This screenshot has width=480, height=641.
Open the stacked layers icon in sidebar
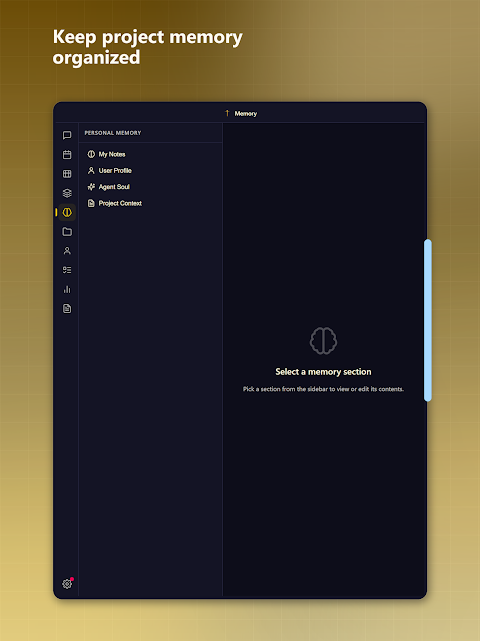[67, 193]
